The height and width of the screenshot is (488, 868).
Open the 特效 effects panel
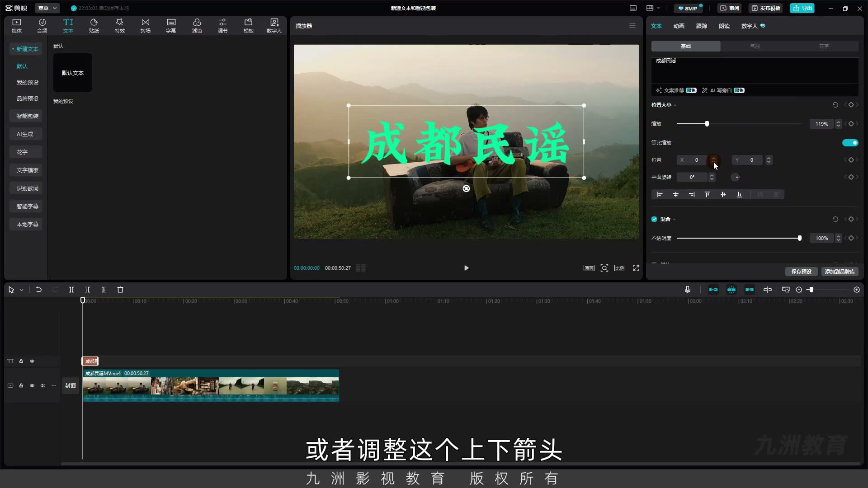point(120,26)
